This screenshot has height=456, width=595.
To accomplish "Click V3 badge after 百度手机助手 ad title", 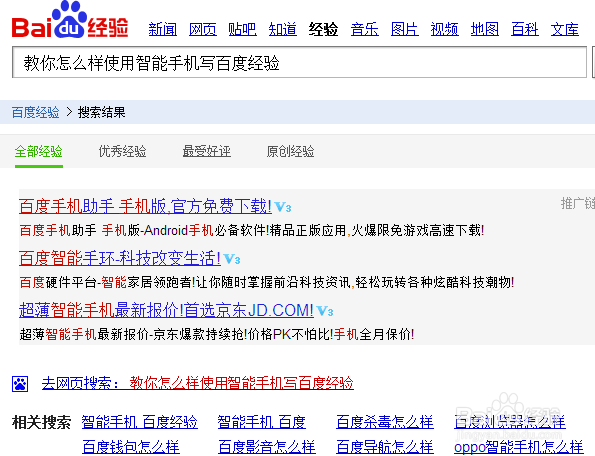I will (283, 207).
